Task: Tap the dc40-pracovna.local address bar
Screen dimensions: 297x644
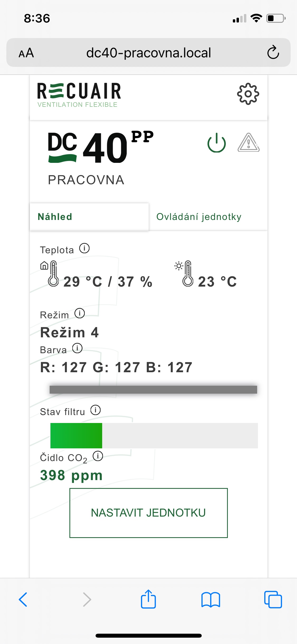Action: [x=148, y=53]
